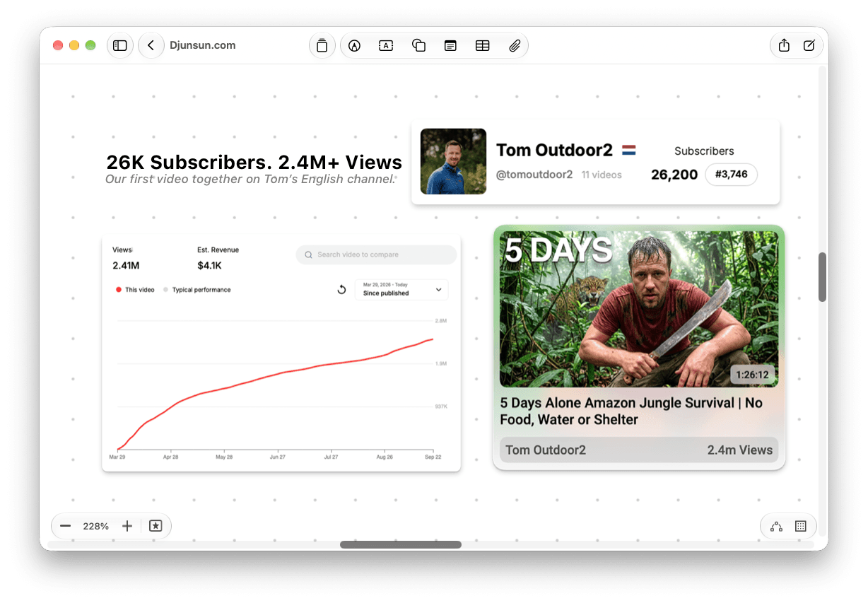Create a new board with the compose icon
The width and height of the screenshot is (868, 603).
coord(809,45)
